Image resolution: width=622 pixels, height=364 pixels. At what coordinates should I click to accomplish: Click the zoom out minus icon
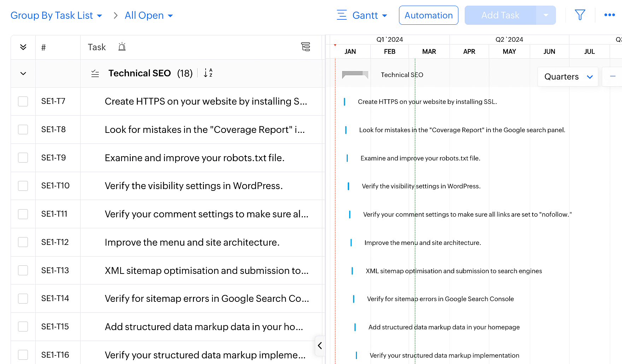coord(613,77)
